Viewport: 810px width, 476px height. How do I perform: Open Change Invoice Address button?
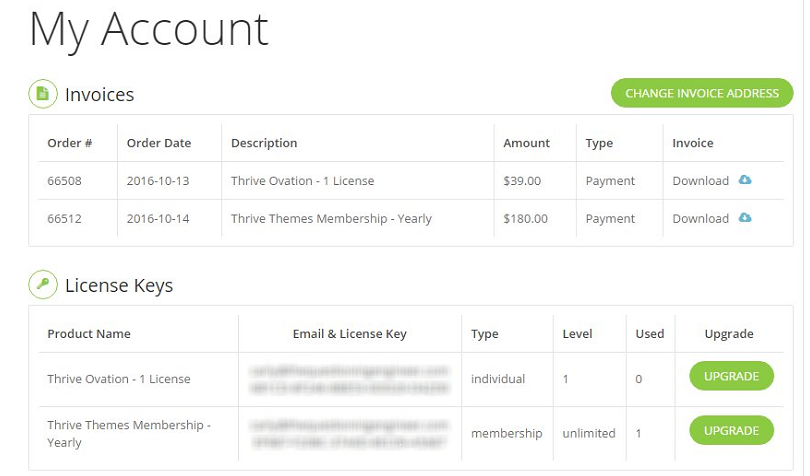(x=702, y=93)
